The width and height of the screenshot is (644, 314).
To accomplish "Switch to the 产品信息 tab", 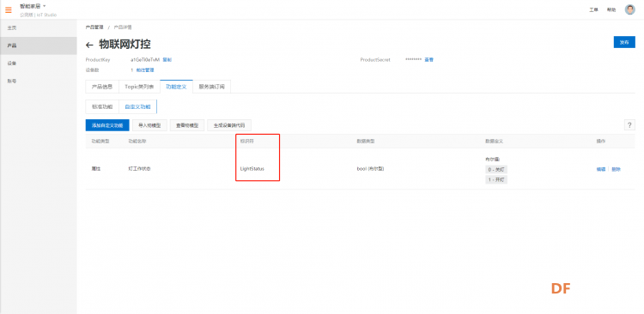I will point(102,87).
